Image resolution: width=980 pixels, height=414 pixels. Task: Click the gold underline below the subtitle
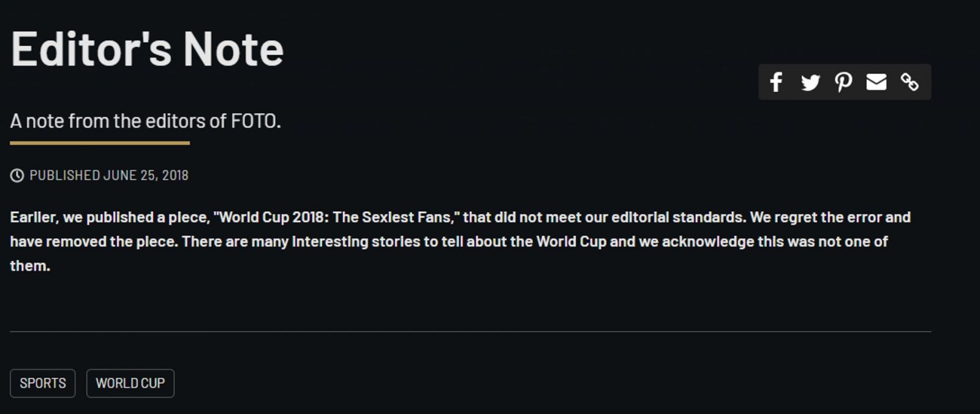(x=100, y=143)
